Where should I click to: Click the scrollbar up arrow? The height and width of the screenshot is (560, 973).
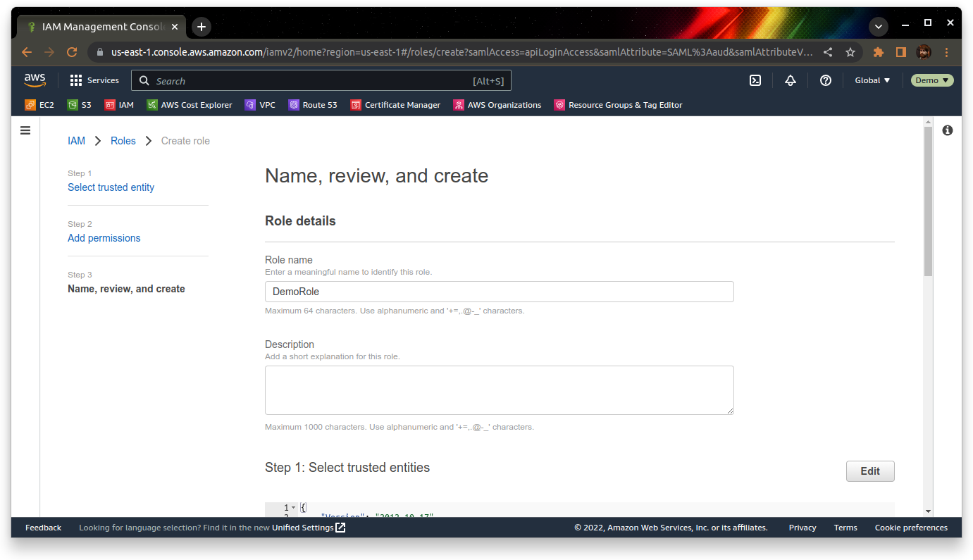tap(928, 122)
